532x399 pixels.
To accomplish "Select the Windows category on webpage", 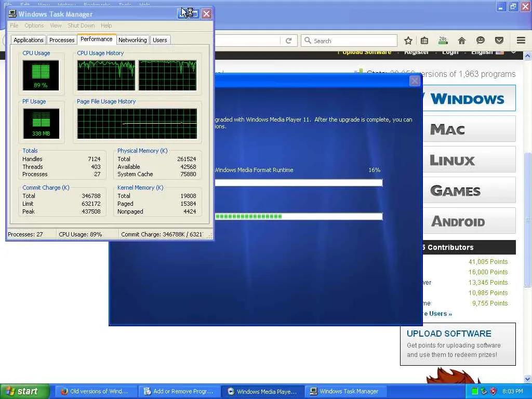I will coord(469,98).
